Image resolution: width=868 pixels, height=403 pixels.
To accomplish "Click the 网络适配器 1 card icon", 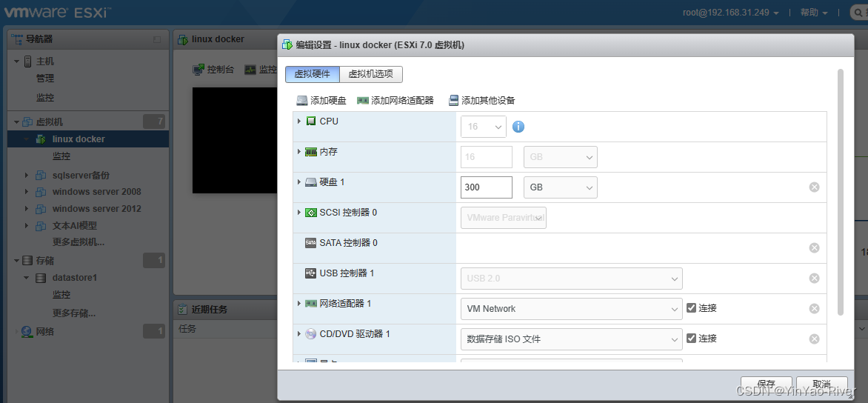I will coord(310,304).
